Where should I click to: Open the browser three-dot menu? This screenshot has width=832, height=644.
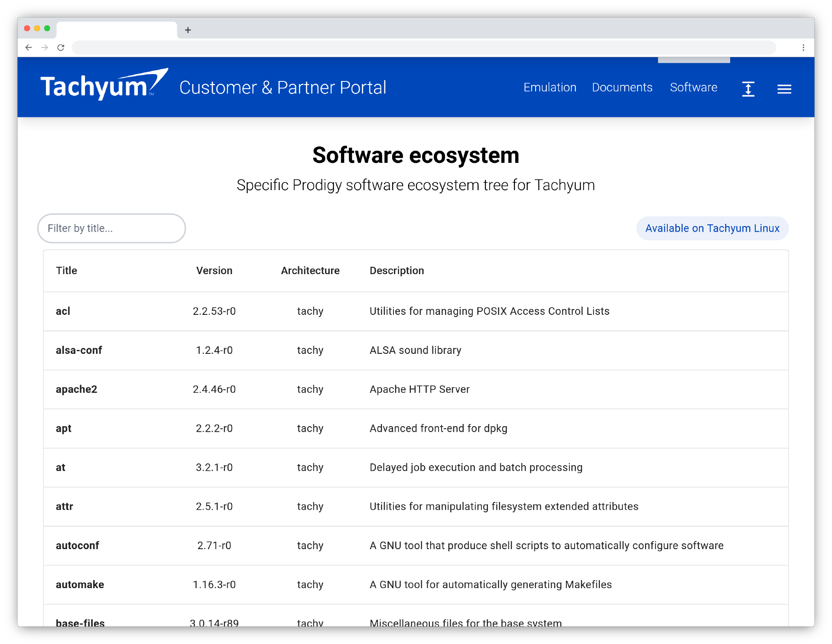pyautogui.click(x=803, y=48)
